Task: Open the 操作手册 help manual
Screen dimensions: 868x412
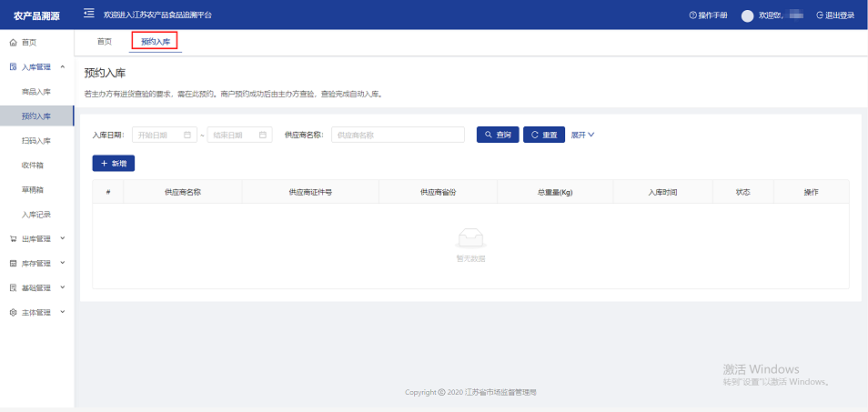Action: pyautogui.click(x=708, y=15)
